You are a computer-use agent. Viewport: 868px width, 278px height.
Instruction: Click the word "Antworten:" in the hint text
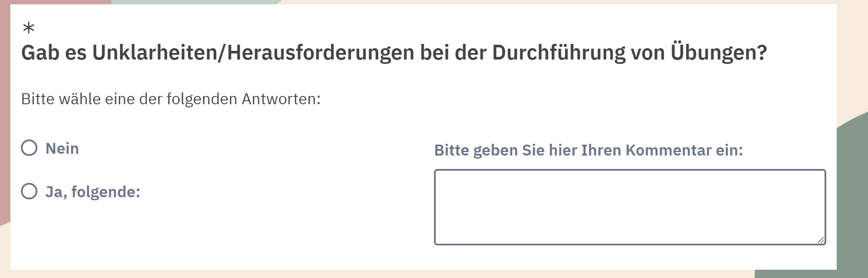281,99
